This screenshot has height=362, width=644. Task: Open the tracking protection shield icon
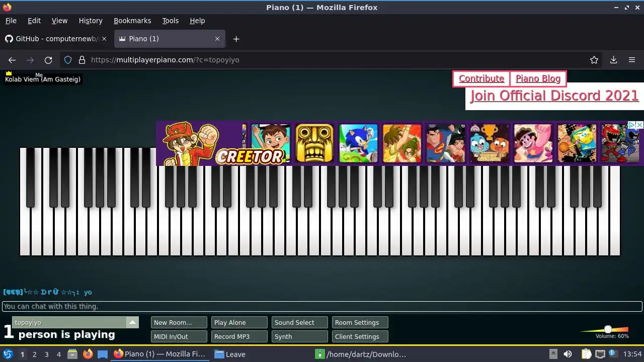(68, 60)
